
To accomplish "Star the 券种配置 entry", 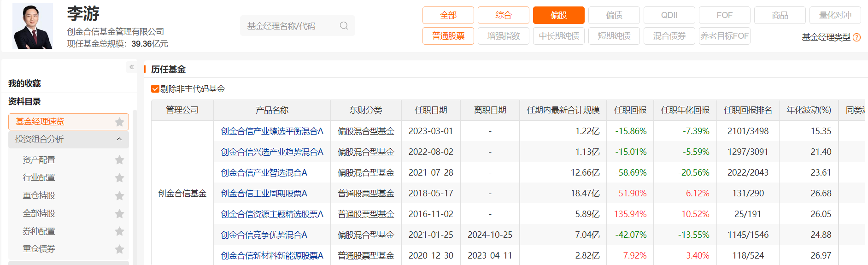I will click(119, 231).
